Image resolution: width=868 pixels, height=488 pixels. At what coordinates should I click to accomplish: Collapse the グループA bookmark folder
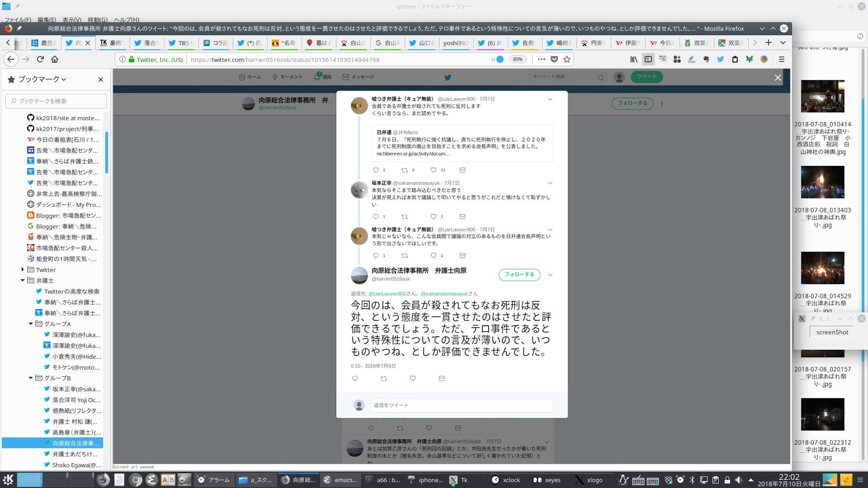coord(30,324)
